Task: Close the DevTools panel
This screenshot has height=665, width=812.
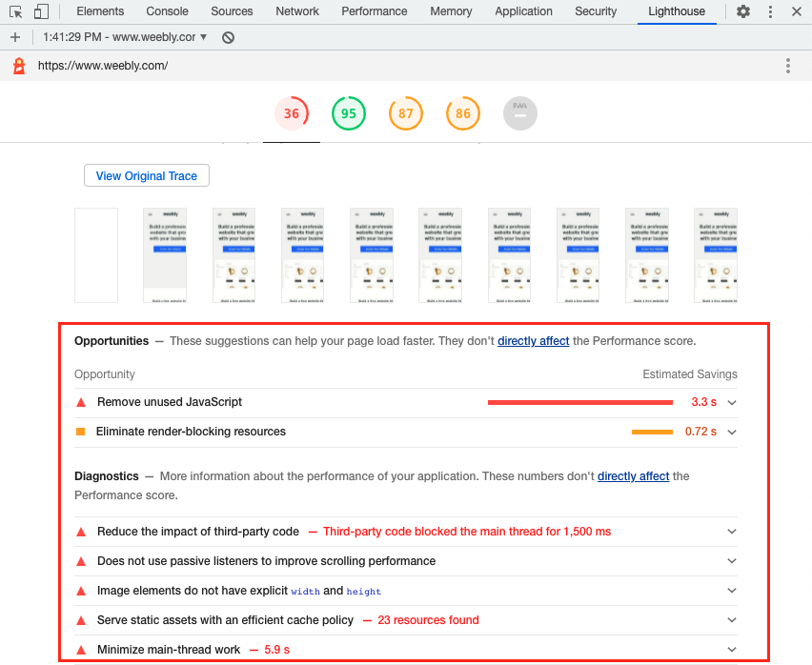Action: pyautogui.click(x=797, y=11)
